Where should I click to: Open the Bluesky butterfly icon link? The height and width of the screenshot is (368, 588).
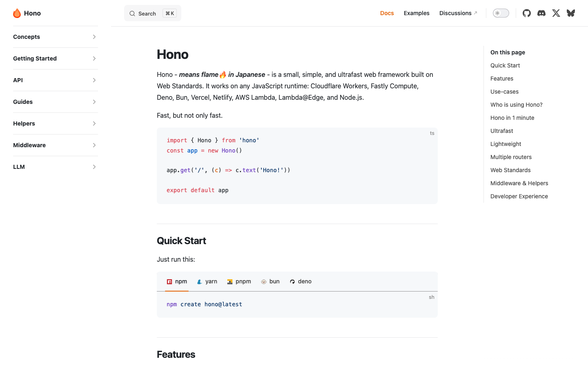tap(571, 13)
